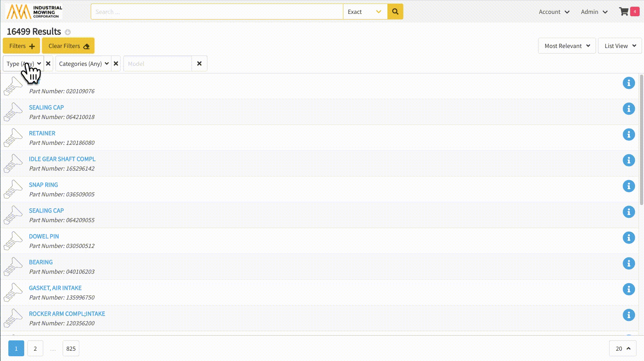The image size is (644, 361).
Task: Click into the Model filter input
Action: [x=157, y=63]
